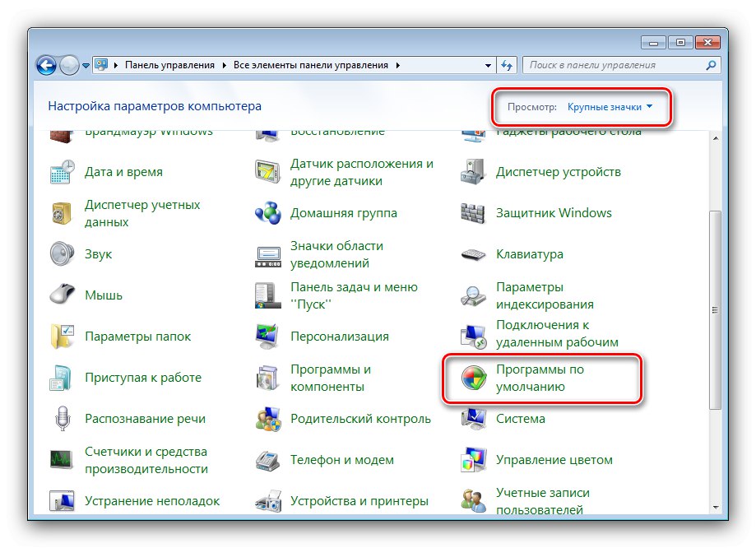Screen dimensions: 756x548
Task: Expand arrow after Панель управления breadcrumb
Action: tap(225, 65)
